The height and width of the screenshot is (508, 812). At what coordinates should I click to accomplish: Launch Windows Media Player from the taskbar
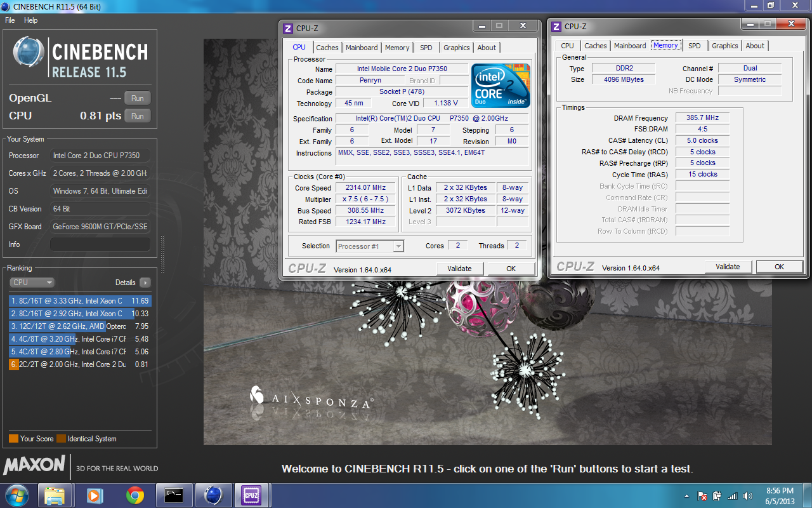pos(95,495)
